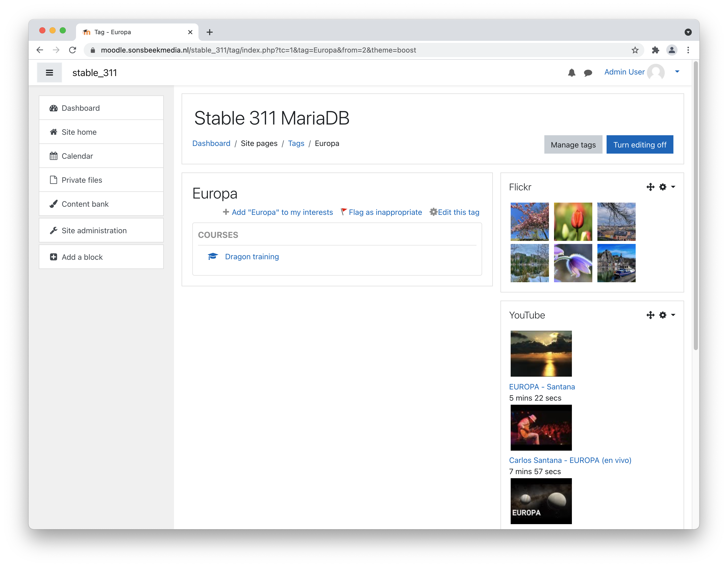Follow the Dashboard breadcrumb link
The image size is (728, 567).
point(211,143)
